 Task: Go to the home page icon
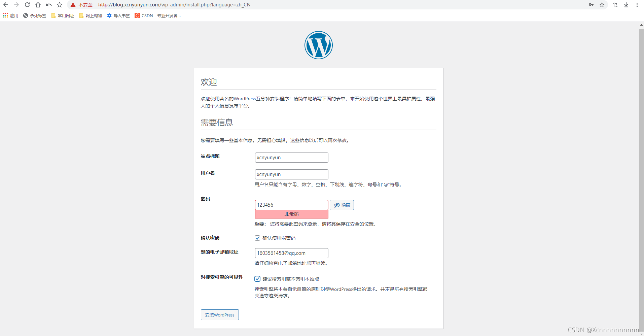tap(38, 5)
